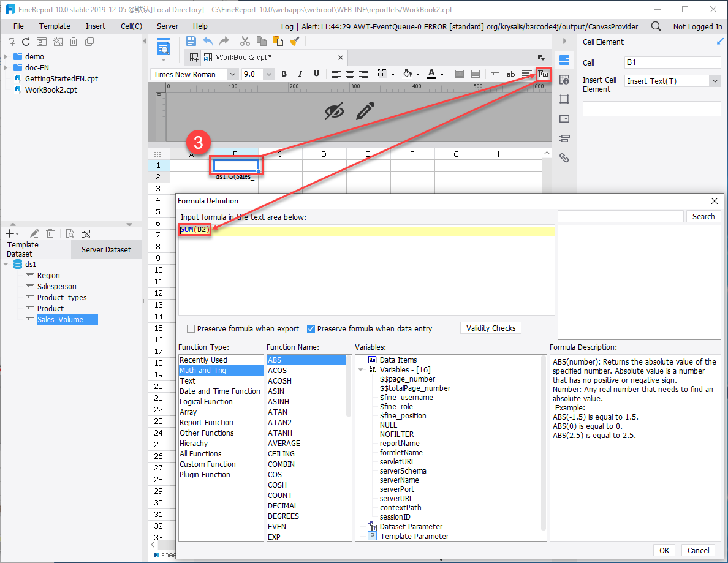Open the font size dropdown showing 9.0
The width and height of the screenshot is (728, 563).
[270, 74]
